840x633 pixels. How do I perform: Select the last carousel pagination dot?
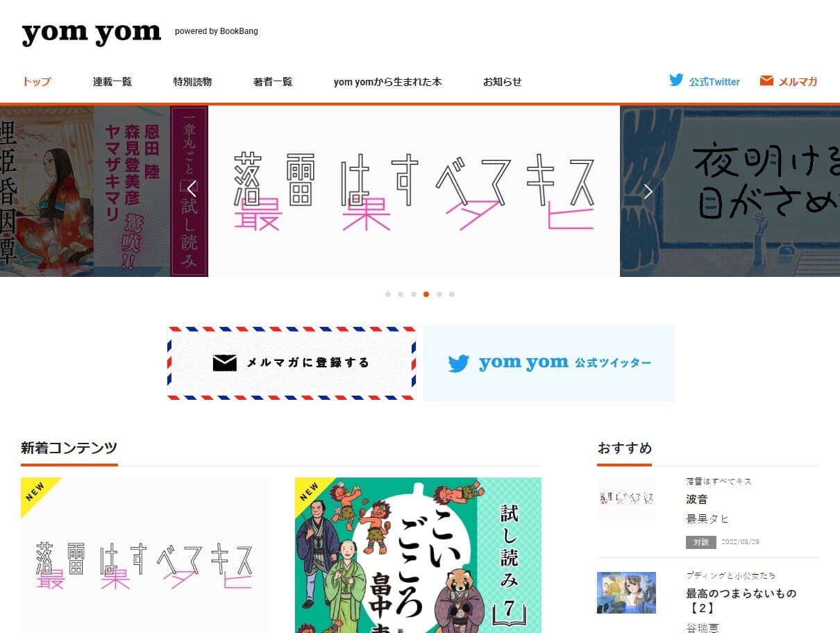[x=452, y=294]
